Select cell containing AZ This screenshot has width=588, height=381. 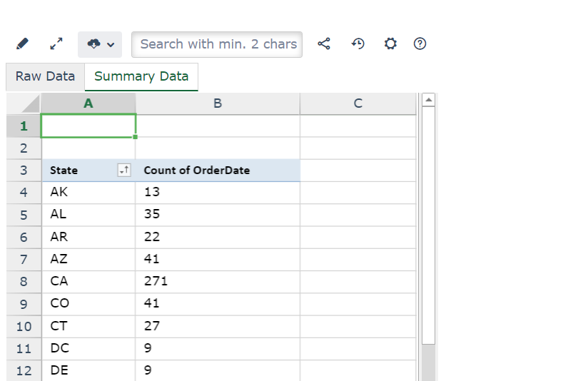88,259
